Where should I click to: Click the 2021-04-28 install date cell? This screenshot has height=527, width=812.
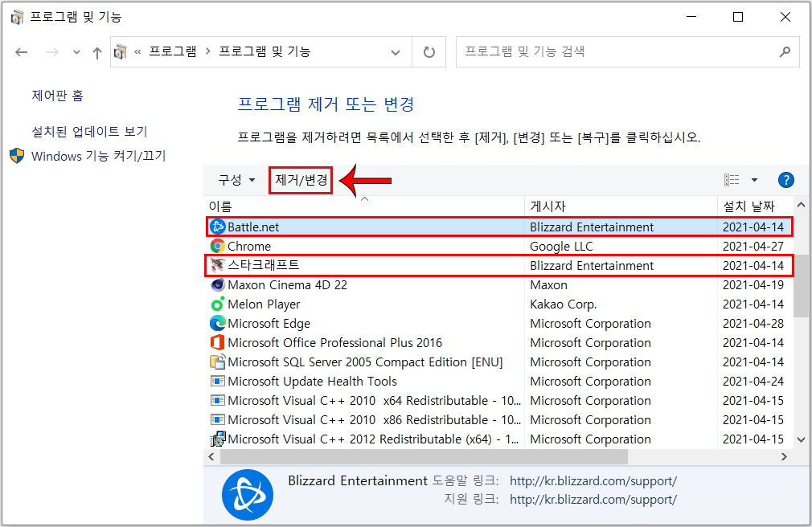(753, 323)
